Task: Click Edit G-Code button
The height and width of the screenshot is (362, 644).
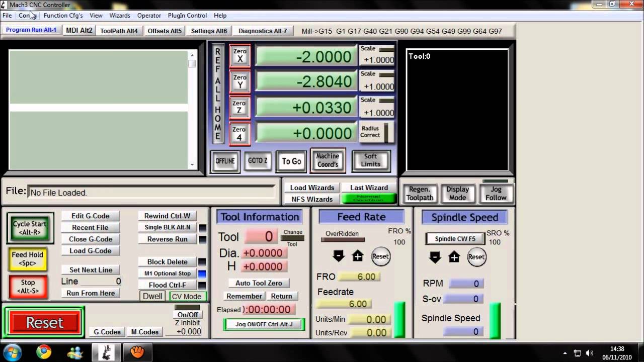Action: (91, 216)
